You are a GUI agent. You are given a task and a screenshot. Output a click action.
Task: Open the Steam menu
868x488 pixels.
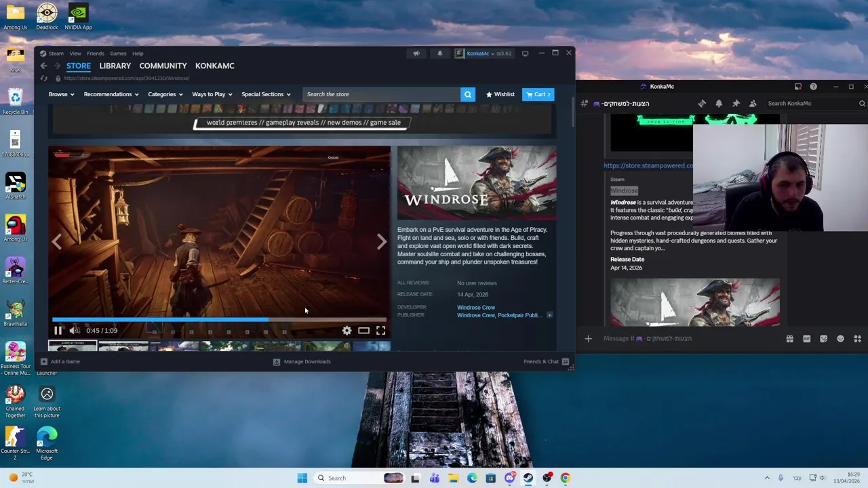tap(56, 54)
